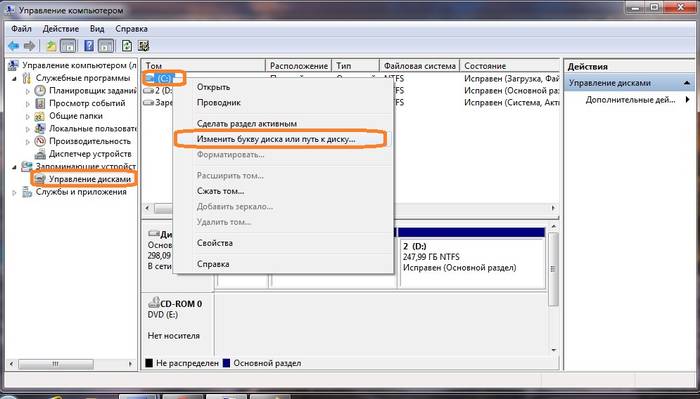The width and height of the screenshot is (700, 399).
Task: Click the Файловая система column header
Action: point(420,66)
